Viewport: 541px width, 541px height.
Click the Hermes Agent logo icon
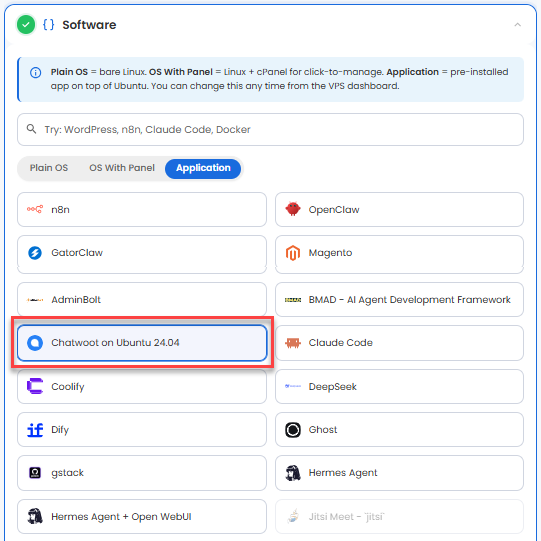[x=293, y=472]
